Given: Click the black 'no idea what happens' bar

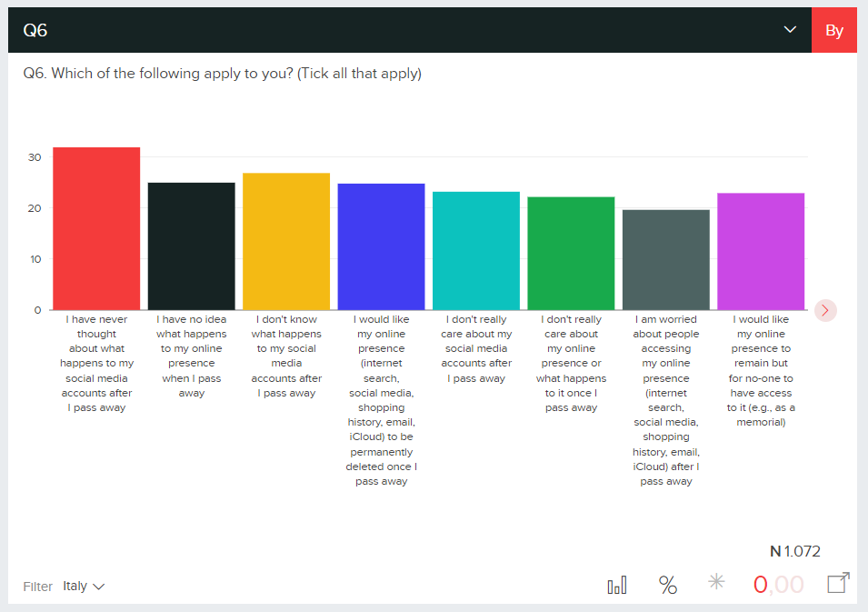Looking at the screenshot, I should [x=192, y=246].
